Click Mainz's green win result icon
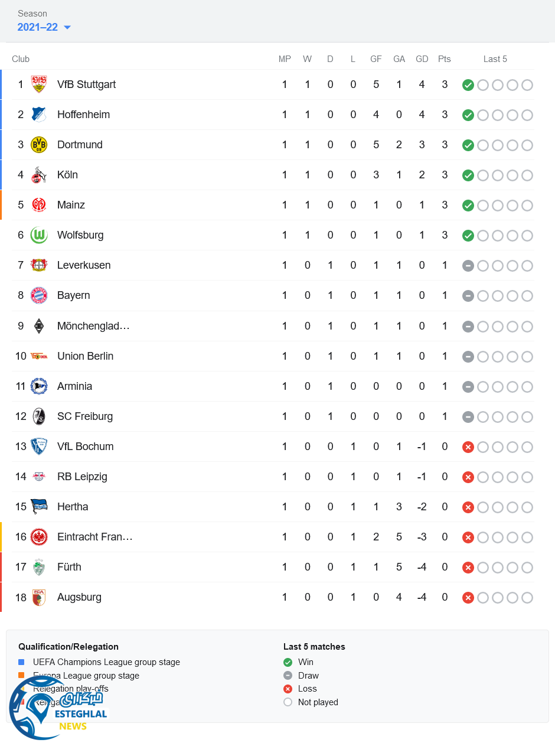The width and height of the screenshot is (555, 756). coord(468,206)
